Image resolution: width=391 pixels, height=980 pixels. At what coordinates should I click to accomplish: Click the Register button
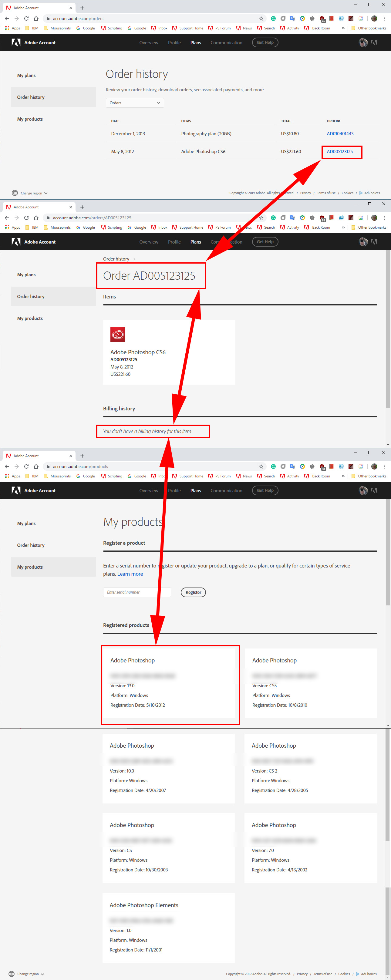coord(193,592)
